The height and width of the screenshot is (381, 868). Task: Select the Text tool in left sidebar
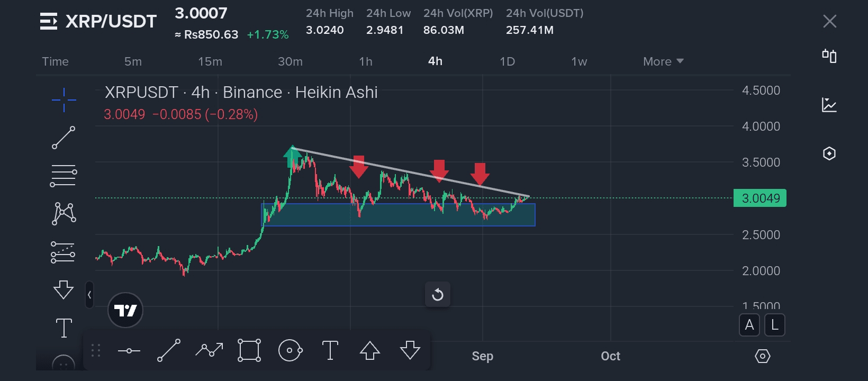pyautogui.click(x=64, y=328)
